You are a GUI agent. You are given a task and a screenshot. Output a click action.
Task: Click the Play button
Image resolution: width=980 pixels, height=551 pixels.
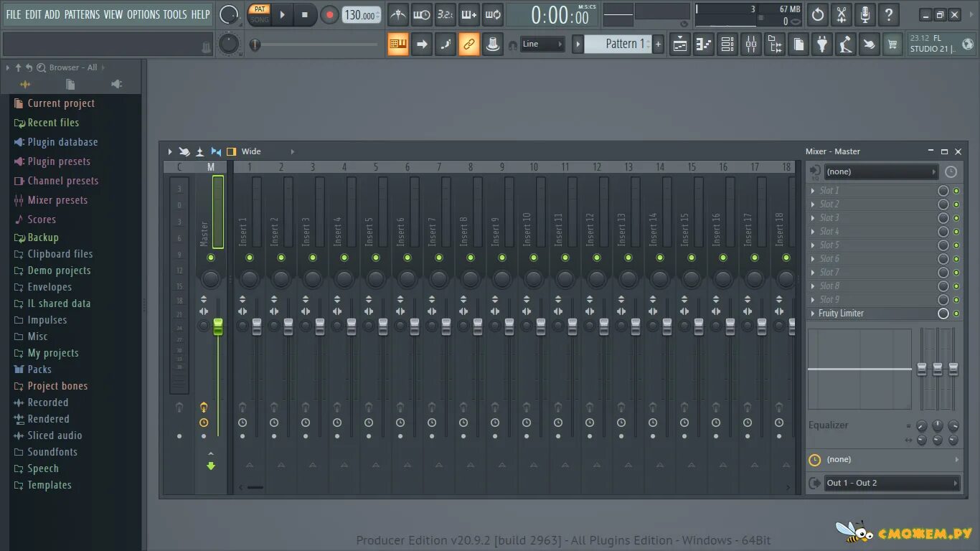coord(283,14)
